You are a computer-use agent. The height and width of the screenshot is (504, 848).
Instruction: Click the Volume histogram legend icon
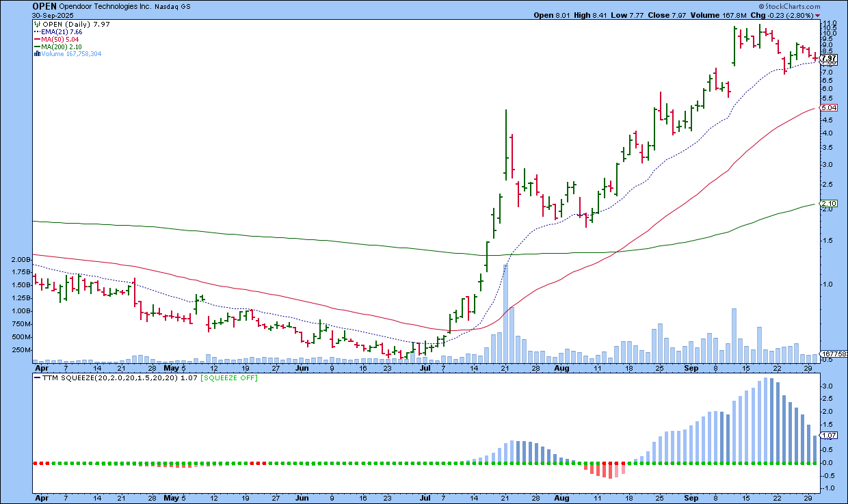(x=36, y=53)
